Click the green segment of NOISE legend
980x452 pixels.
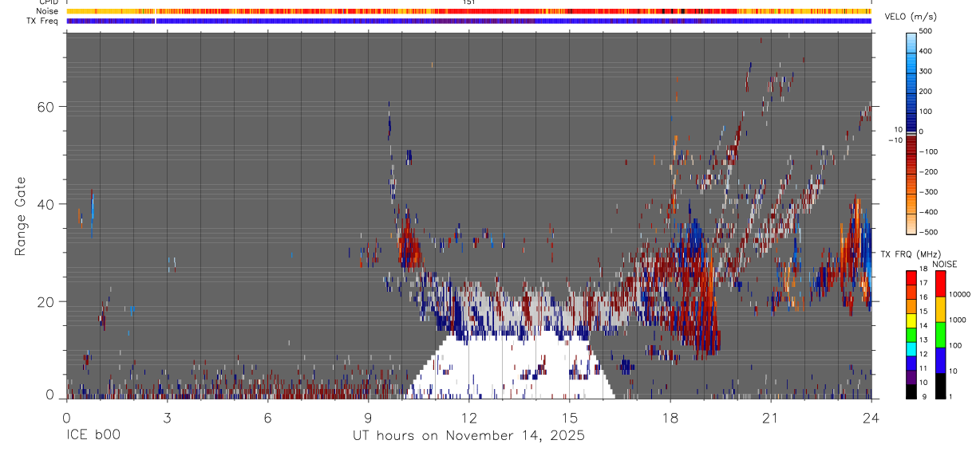[941, 335]
